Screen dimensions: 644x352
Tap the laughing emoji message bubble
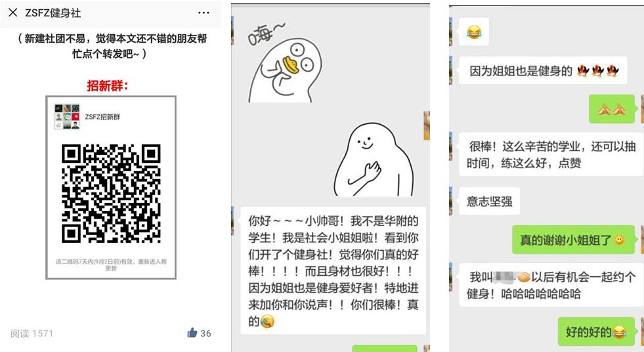[474, 32]
